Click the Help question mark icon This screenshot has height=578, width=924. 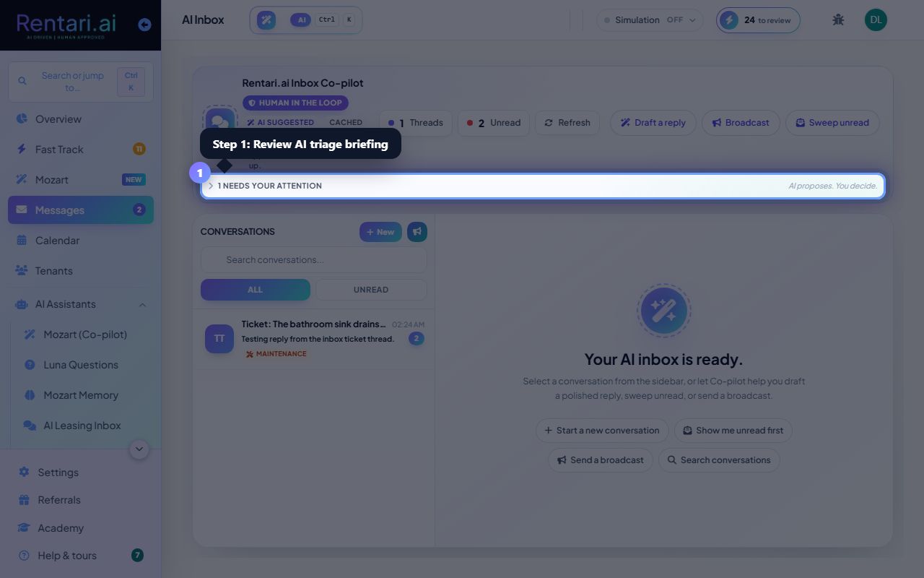pyautogui.click(x=24, y=556)
